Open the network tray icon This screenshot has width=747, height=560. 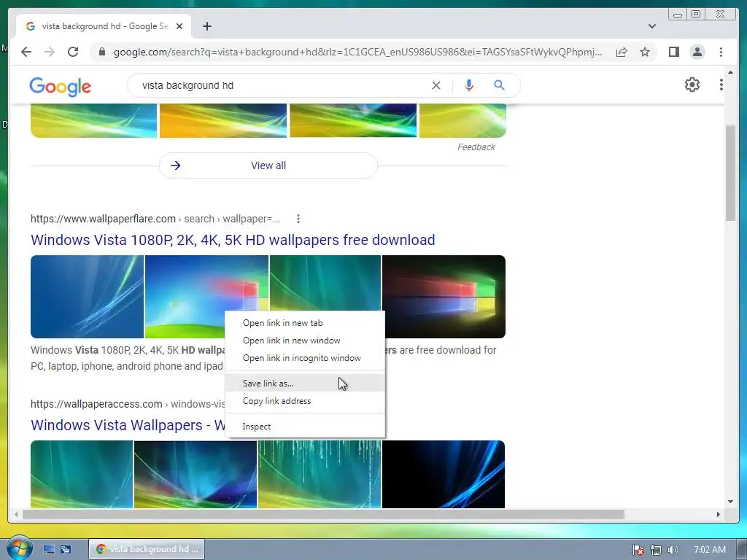(656, 550)
